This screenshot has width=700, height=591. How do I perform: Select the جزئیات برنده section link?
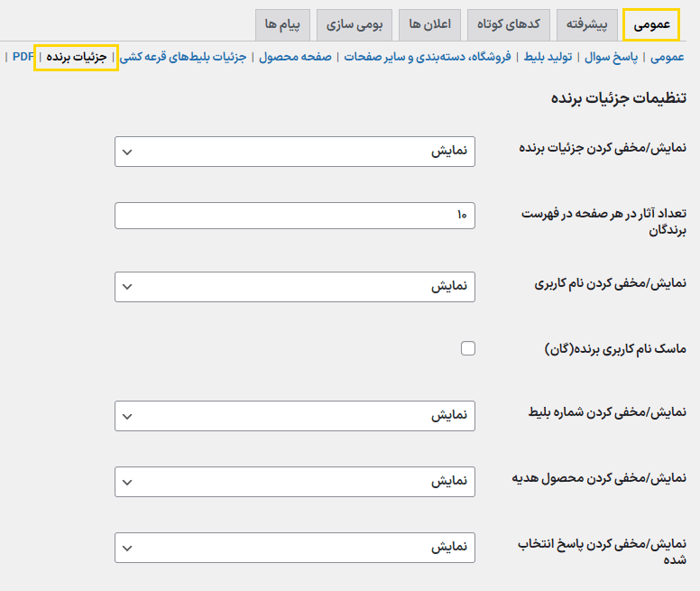[x=77, y=57]
